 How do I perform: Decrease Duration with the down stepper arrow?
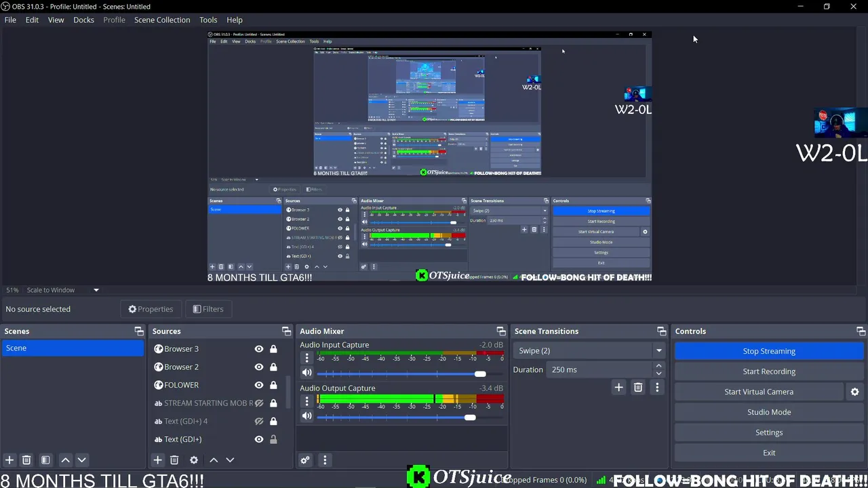click(658, 373)
